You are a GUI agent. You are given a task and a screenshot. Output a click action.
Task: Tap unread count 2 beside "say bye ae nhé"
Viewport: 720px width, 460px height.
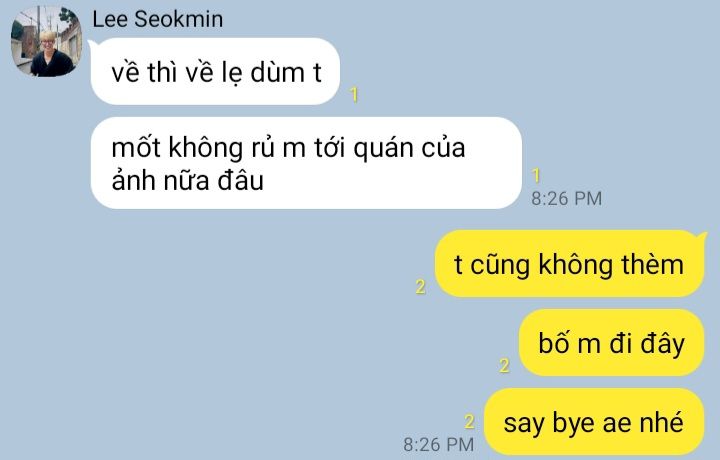(x=469, y=421)
